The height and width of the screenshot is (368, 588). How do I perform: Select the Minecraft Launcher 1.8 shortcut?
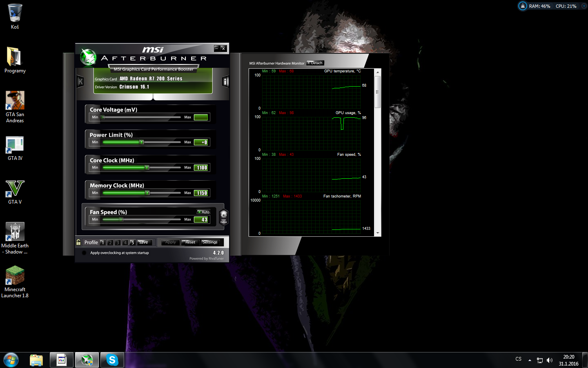coord(15,282)
